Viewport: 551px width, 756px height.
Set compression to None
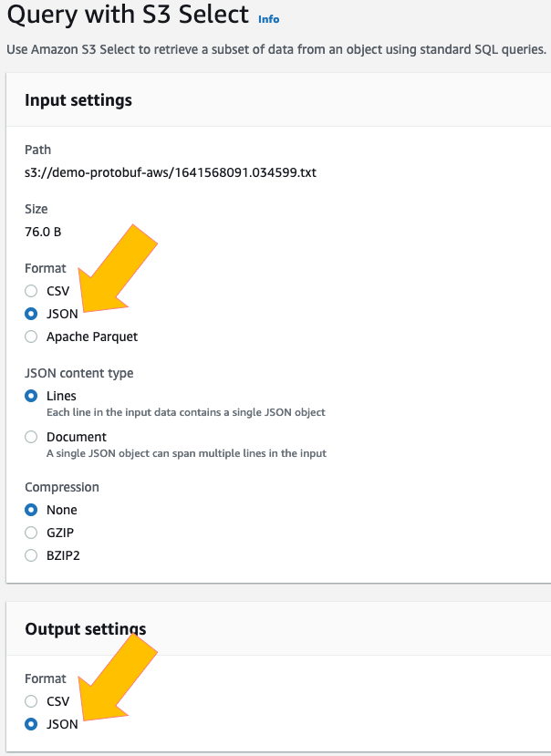pos(31,510)
